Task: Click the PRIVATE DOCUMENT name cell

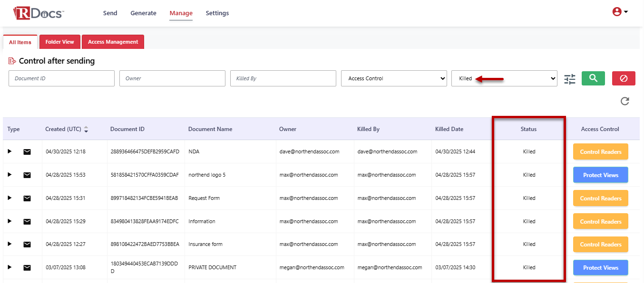Action: (x=213, y=268)
